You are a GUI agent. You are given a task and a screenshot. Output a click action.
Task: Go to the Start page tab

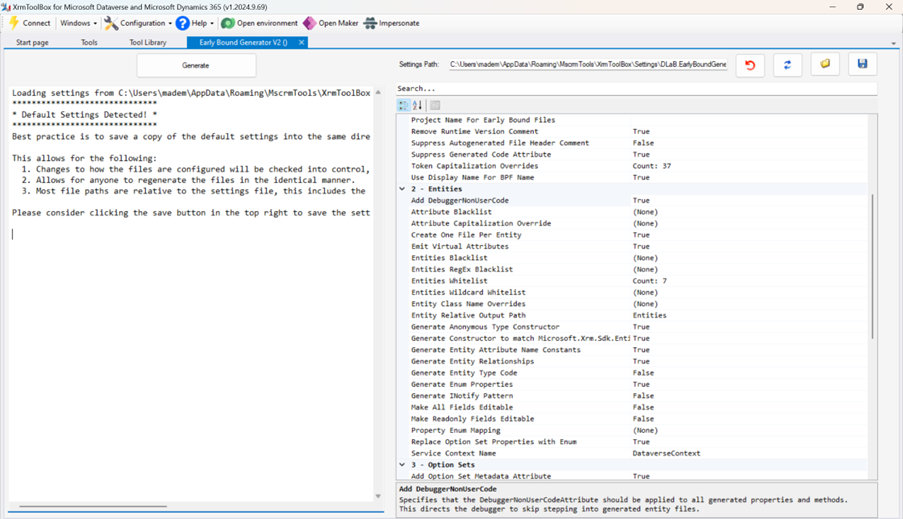click(x=32, y=43)
